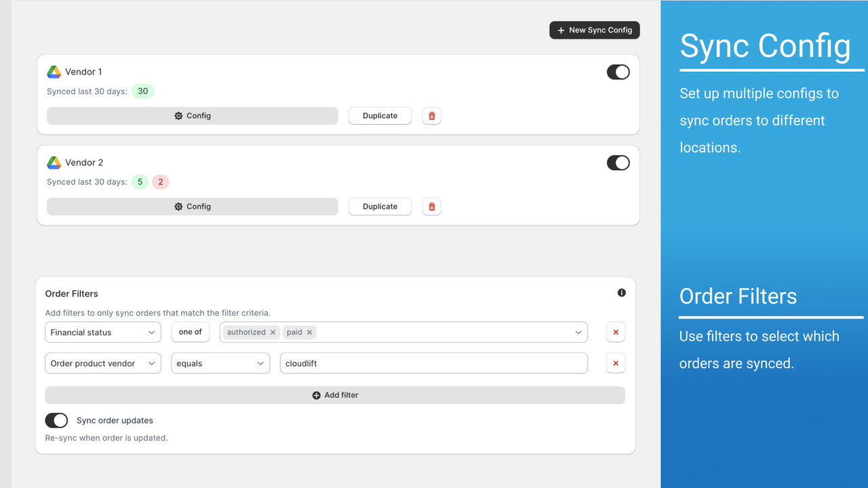Create a New Sync Config
The height and width of the screenshot is (488, 868).
pyautogui.click(x=595, y=30)
